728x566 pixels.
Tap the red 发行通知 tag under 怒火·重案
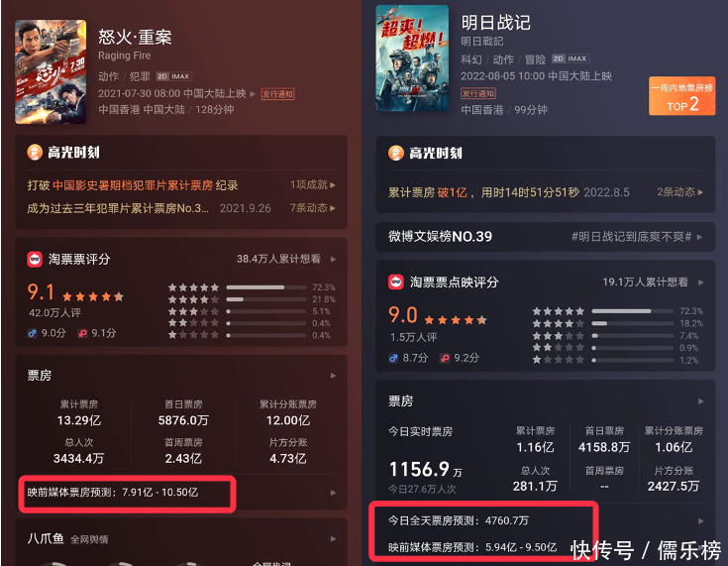tap(277, 94)
